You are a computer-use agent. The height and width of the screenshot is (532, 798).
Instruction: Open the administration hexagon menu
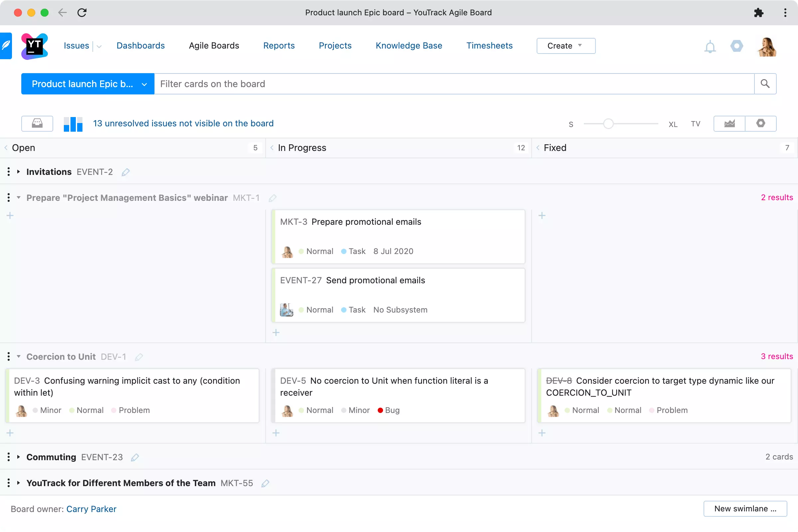tap(736, 46)
